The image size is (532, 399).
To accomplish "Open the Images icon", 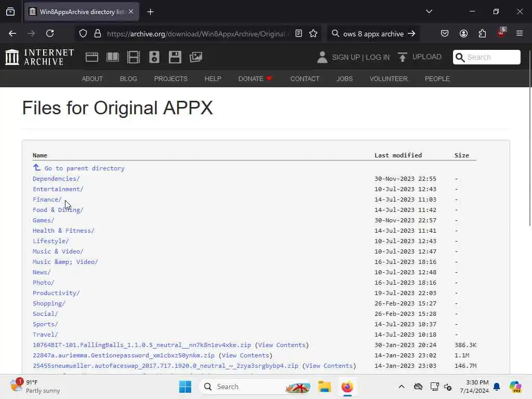I will click(196, 57).
